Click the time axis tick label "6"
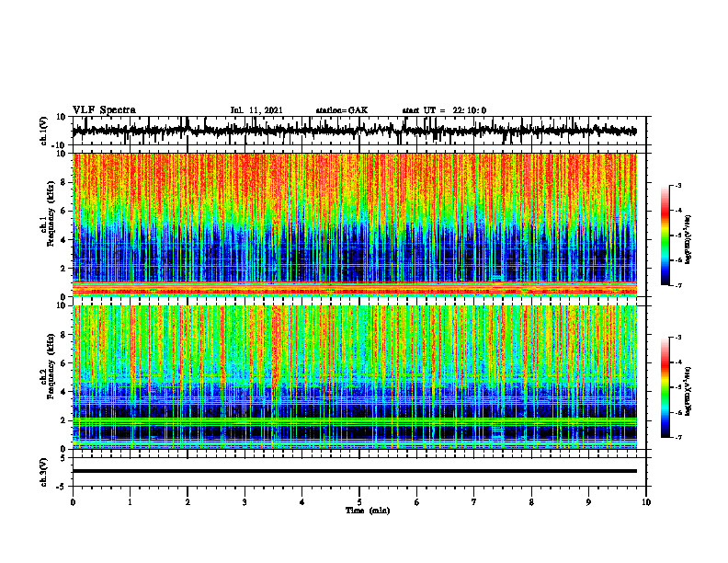The image size is (728, 563). (x=417, y=502)
